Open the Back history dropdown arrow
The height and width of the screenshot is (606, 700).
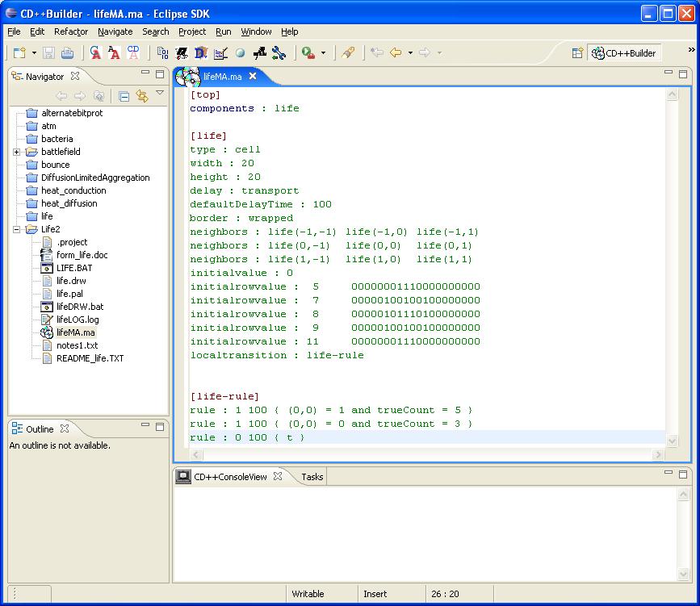point(410,53)
